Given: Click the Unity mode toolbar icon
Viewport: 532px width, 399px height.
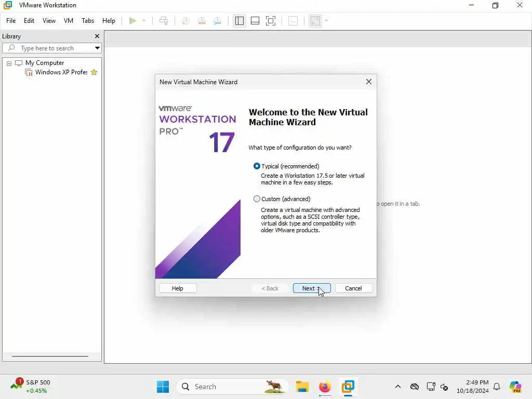Looking at the screenshot, I should click(293, 21).
